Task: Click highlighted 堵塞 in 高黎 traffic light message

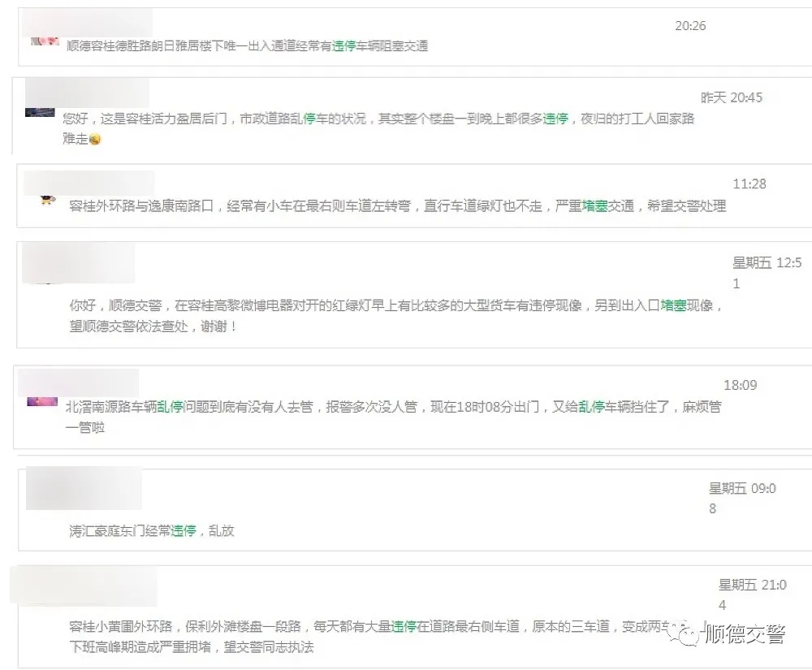Action: [x=673, y=306]
